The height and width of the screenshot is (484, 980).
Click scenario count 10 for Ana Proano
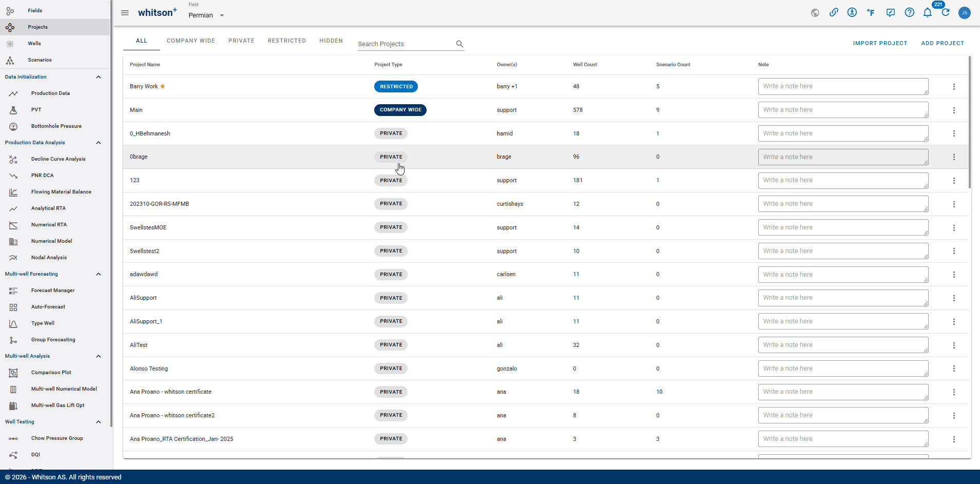[659, 392]
